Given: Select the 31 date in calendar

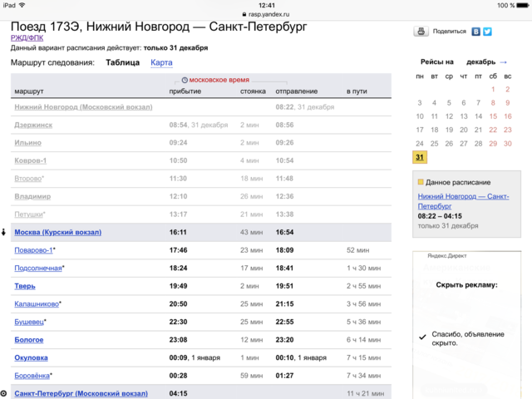Looking at the screenshot, I should 420,158.
